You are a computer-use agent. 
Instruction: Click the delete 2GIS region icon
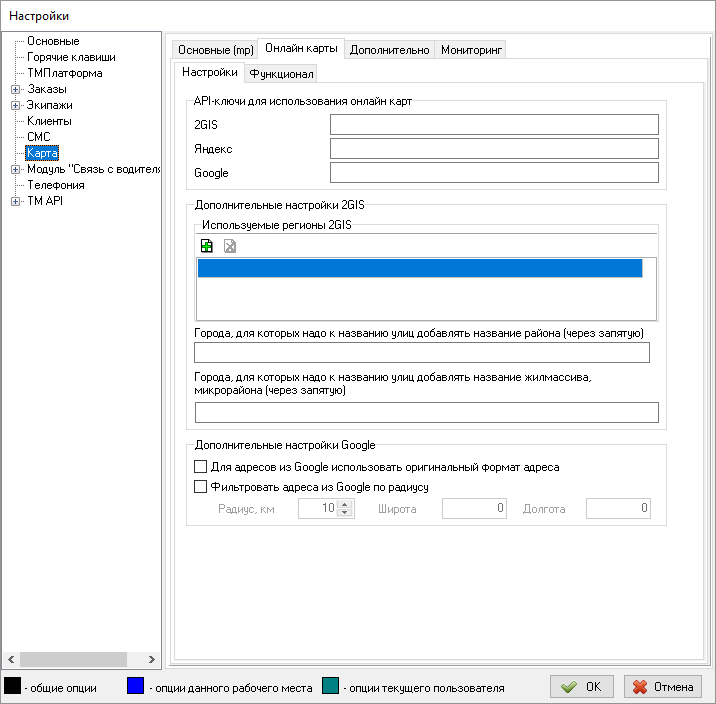229,246
